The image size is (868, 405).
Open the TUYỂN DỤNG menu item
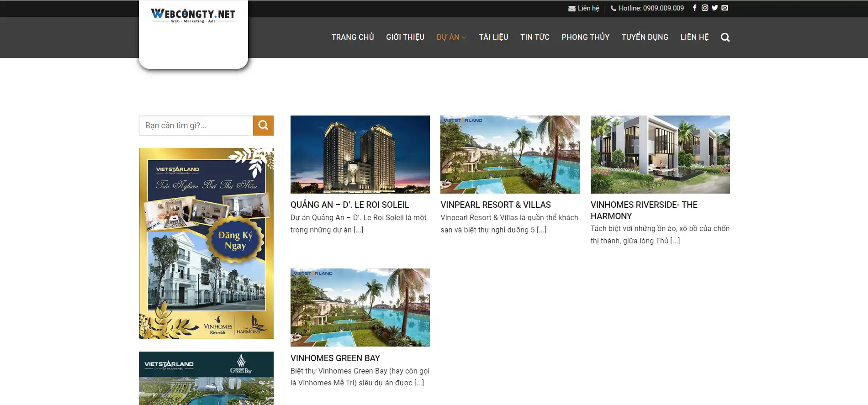point(645,37)
